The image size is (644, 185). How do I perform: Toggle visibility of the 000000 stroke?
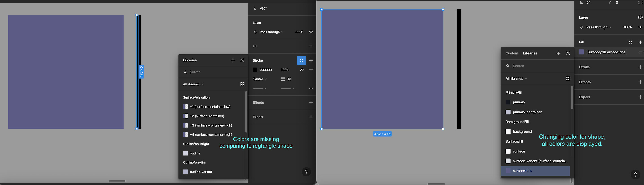tap(302, 70)
